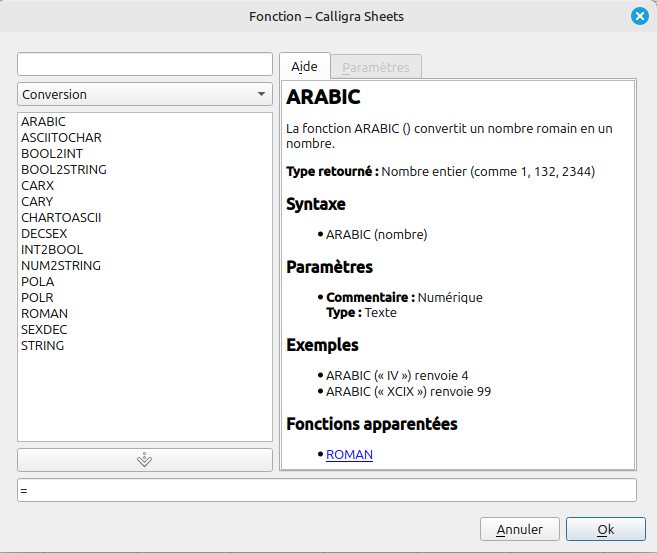
Task: Click the insert-function down-arrow button
Action: 145,460
